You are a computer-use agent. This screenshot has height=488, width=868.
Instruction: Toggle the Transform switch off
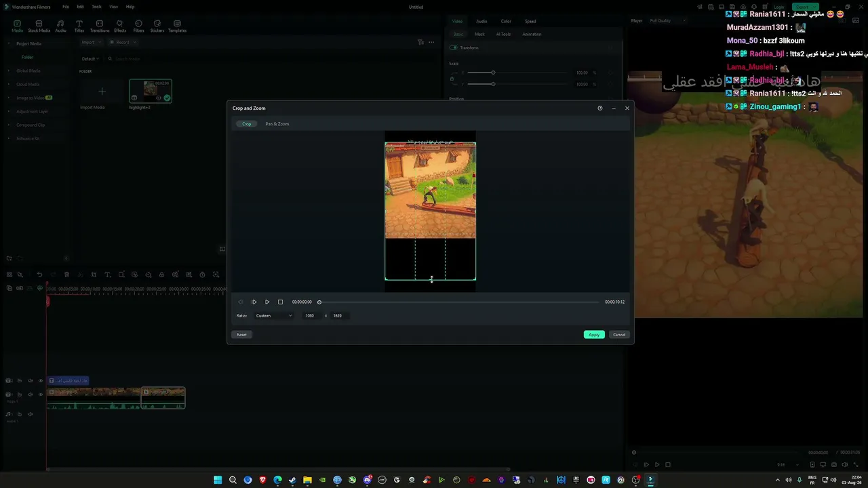453,47
